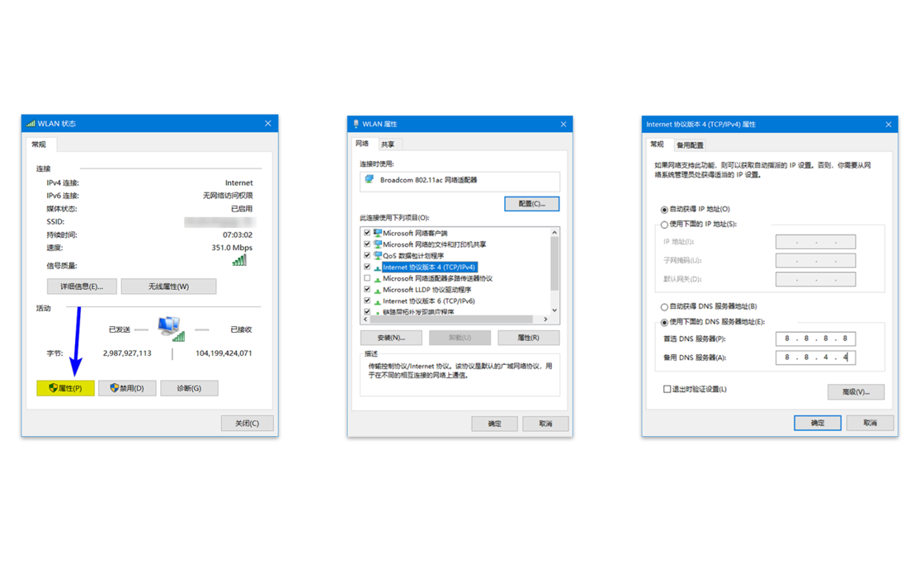
Task: Click the QoS 数据包计划程序 icon
Action: click(x=376, y=255)
